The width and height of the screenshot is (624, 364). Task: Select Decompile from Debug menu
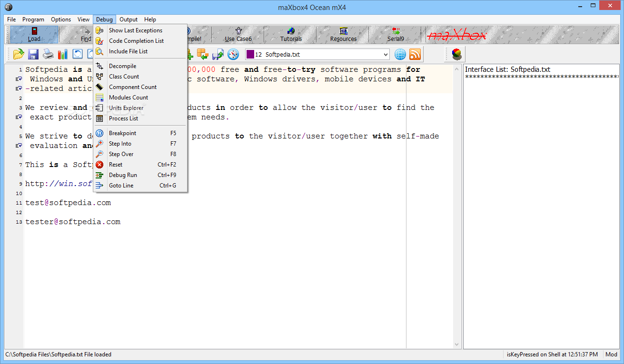tap(140, 66)
